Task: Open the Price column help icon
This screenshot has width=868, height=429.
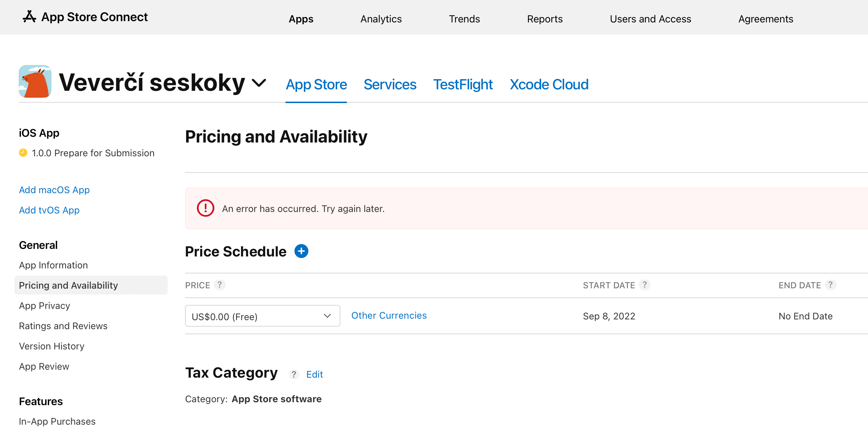Action: point(219,285)
